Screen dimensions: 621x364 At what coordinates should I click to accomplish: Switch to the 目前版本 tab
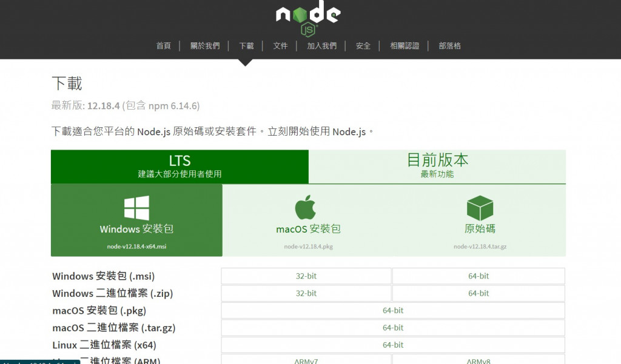pos(437,167)
